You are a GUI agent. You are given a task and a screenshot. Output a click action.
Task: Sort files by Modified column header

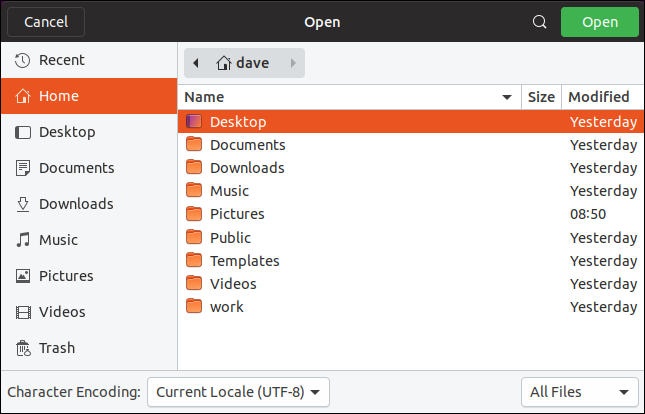[x=599, y=97]
